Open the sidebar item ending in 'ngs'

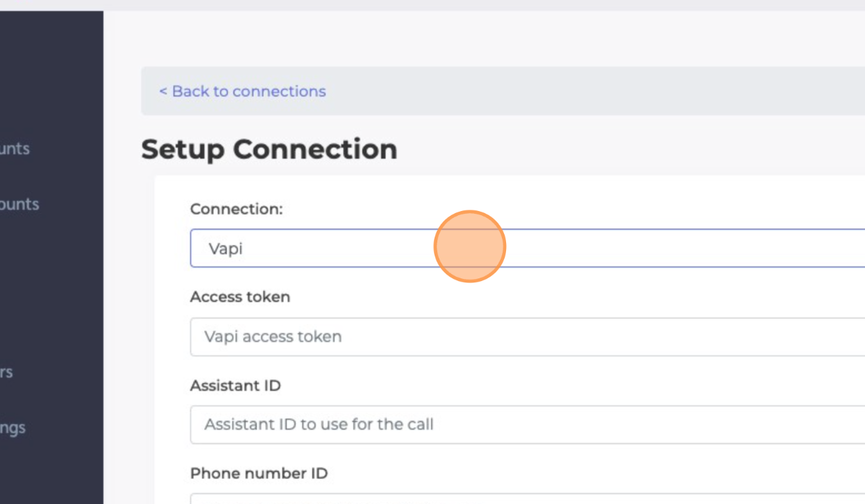12,428
